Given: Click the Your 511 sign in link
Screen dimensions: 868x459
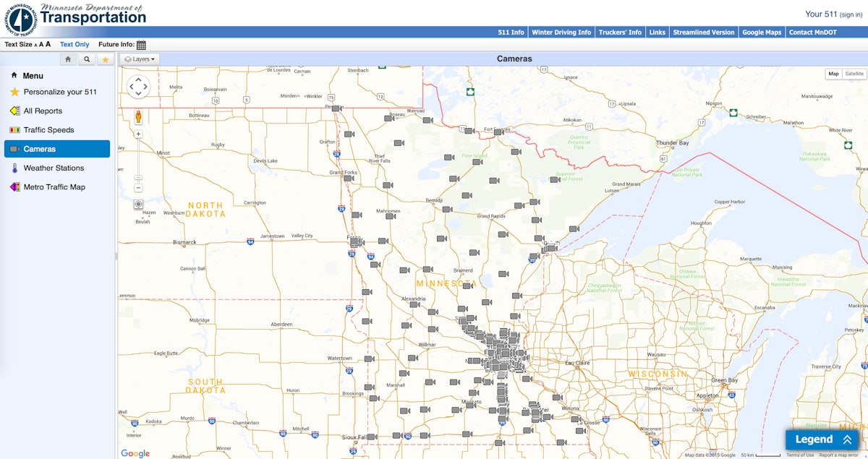Looking at the screenshot, I should point(850,13).
